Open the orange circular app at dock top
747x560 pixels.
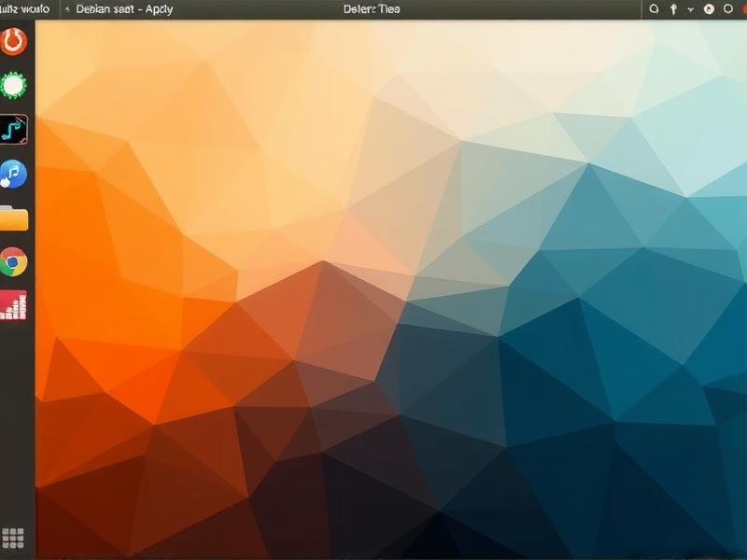tap(14, 41)
